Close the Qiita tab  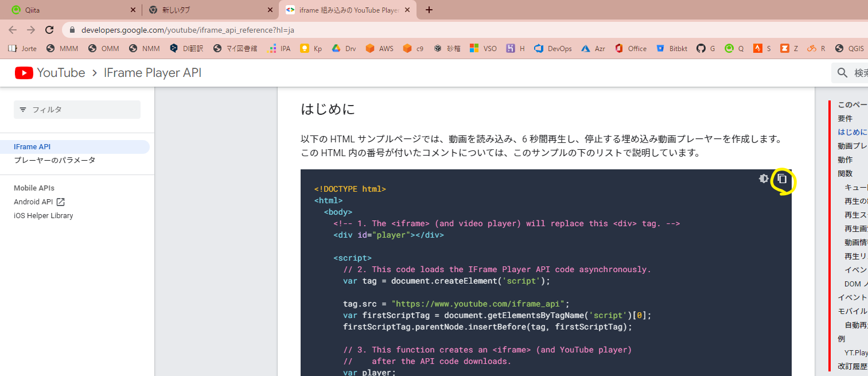click(133, 10)
